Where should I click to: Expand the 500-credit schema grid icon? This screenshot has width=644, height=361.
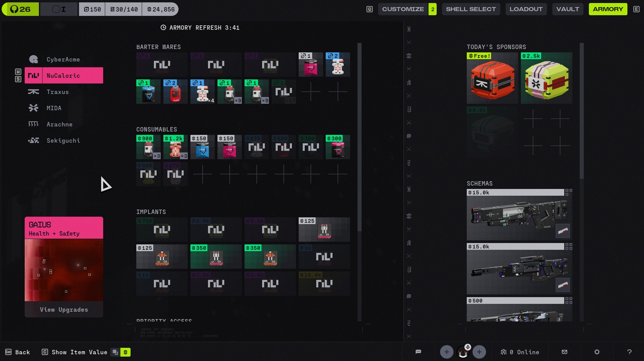coord(569,300)
